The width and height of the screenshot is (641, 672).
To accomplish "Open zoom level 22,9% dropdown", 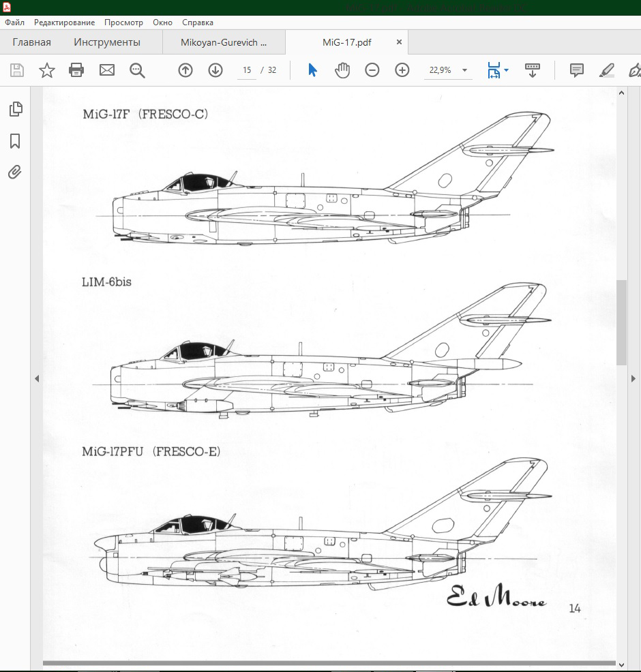I will pos(464,70).
